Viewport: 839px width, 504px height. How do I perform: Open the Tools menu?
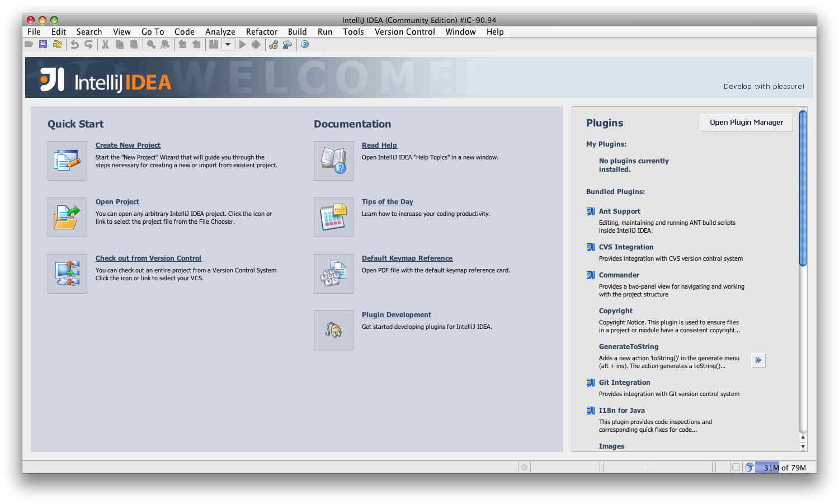353,32
